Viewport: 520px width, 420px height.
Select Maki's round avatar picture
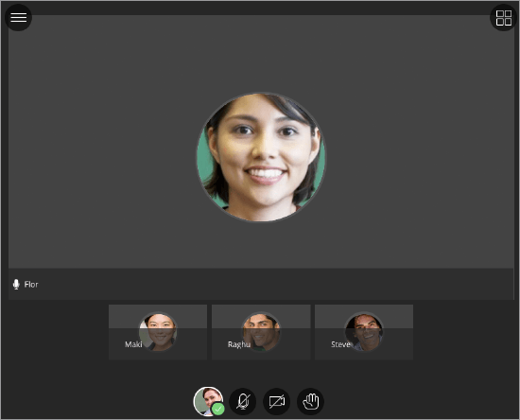(x=158, y=332)
